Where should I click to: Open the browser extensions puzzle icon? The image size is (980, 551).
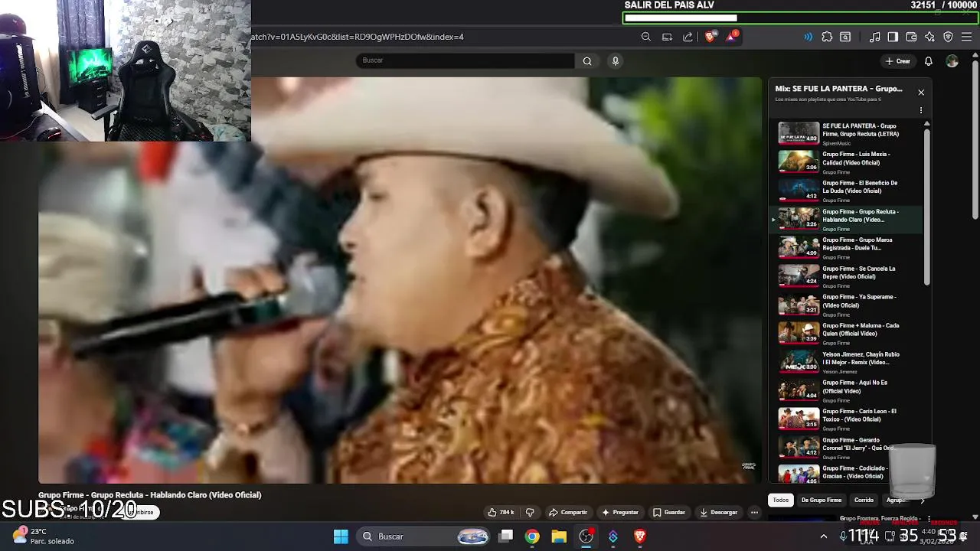[x=827, y=37]
